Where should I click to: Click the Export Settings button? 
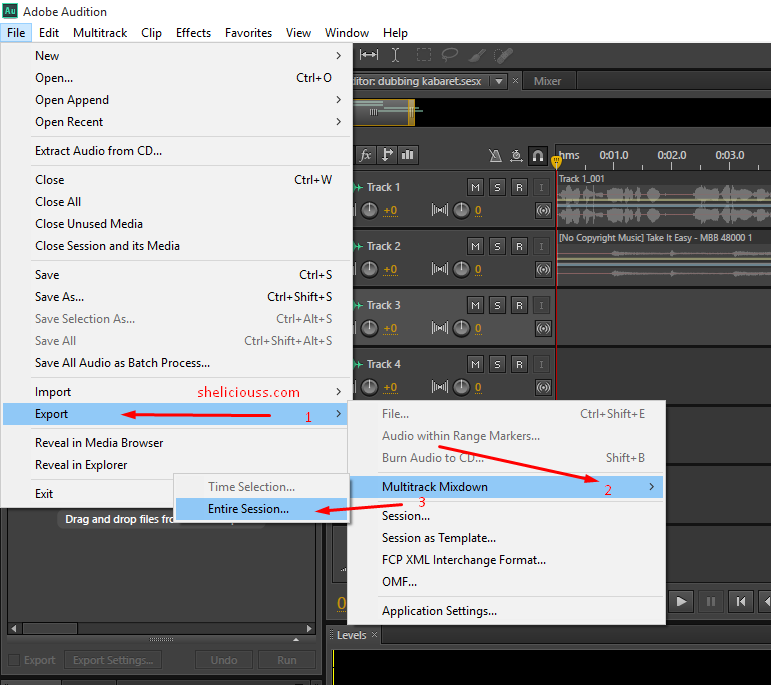[x=113, y=660]
